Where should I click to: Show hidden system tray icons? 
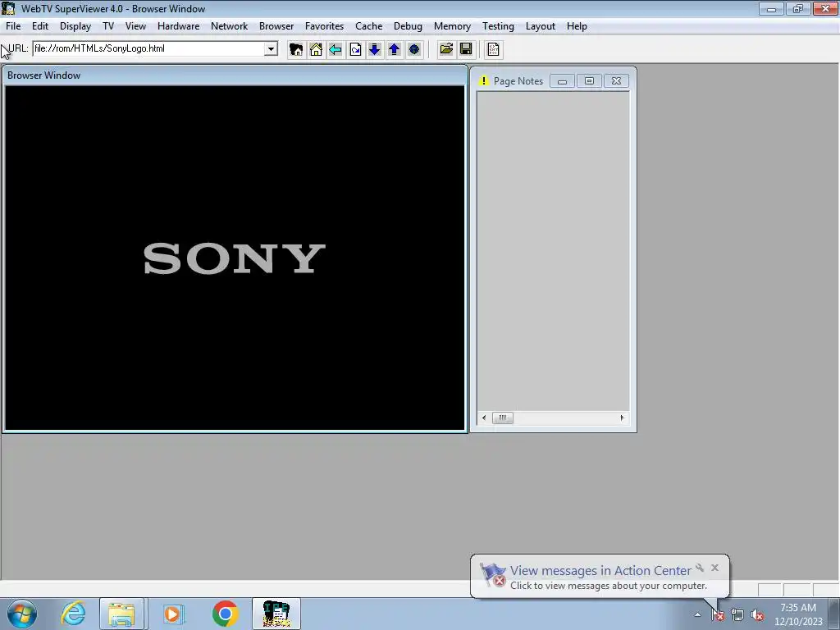pyautogui.click(x=697, y=614)
